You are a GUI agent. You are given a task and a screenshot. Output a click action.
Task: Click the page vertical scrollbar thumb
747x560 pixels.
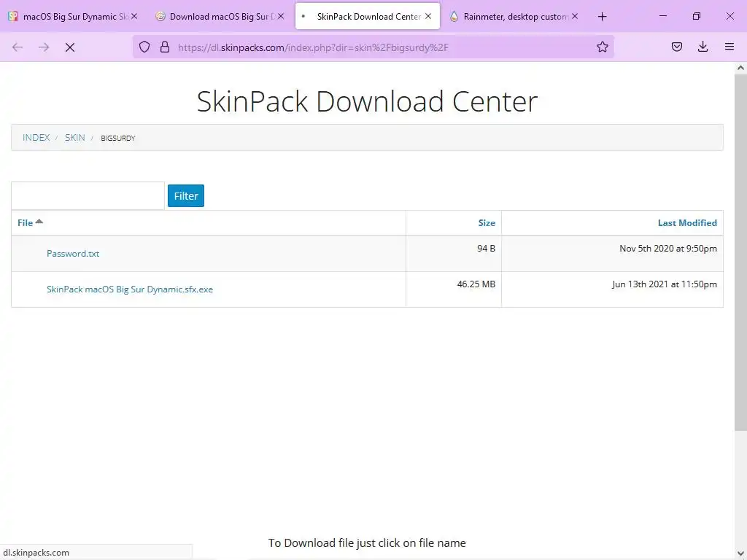(740, 252)
